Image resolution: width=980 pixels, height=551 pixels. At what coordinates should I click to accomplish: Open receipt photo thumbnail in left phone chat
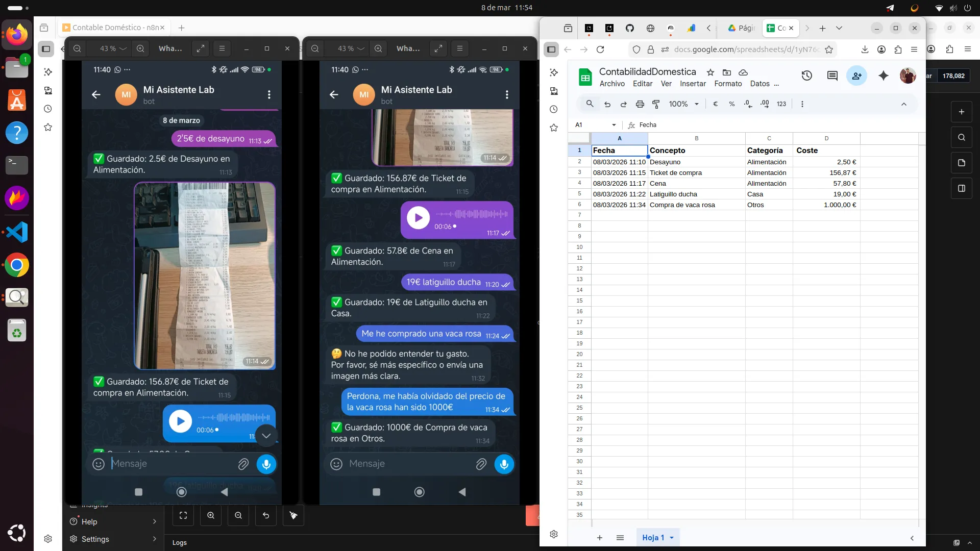[x=205, y=275]
